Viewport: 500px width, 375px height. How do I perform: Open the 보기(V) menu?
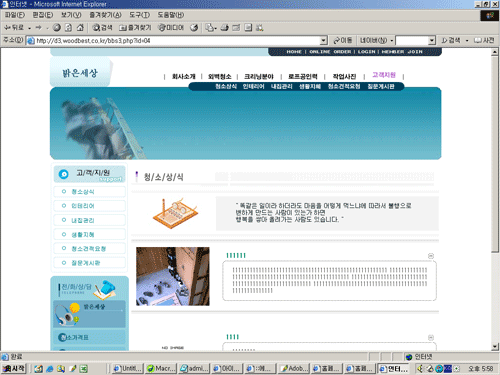click(71, 15)
